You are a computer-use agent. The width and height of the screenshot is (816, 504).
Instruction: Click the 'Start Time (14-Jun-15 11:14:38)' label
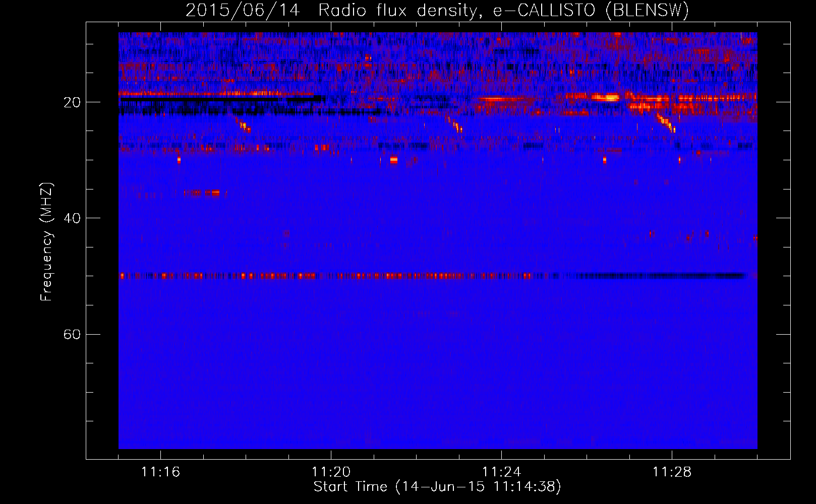coord(437,487)
